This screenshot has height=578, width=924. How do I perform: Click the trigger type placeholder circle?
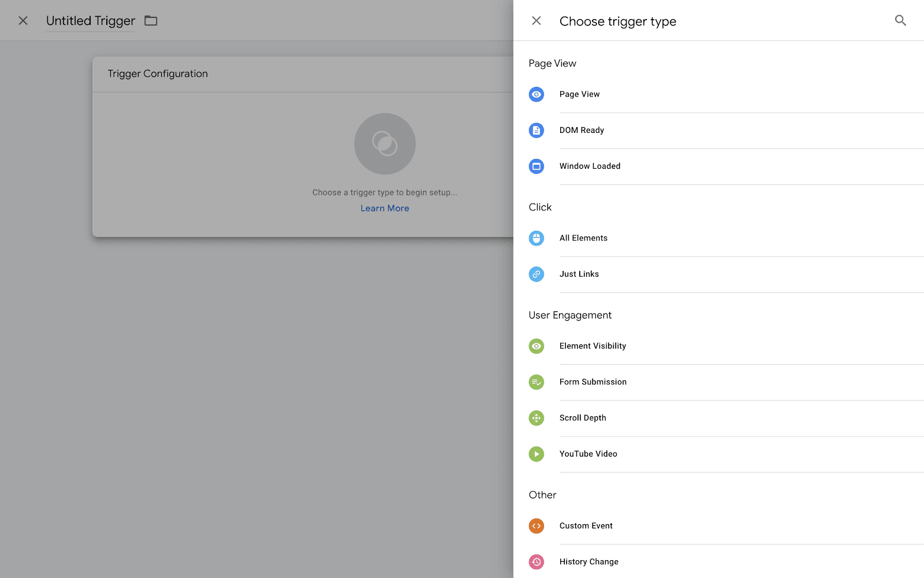point(385,144)
